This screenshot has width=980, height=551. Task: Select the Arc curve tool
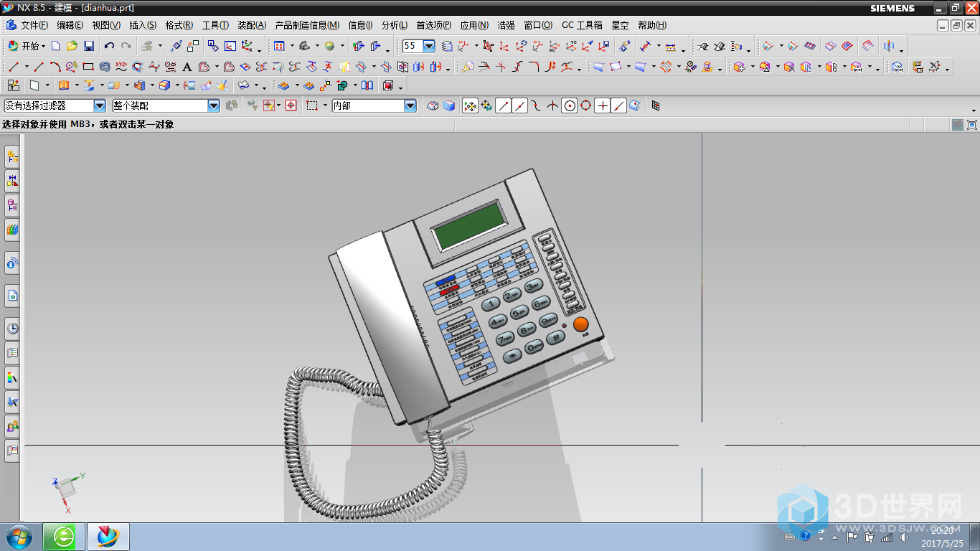pyautogui.click(x=55, y=67)
